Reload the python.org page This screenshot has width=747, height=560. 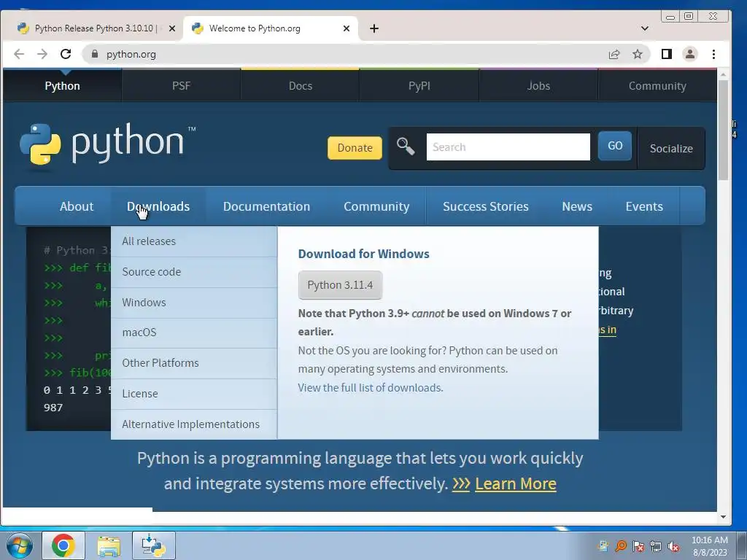tap(66, 54)
